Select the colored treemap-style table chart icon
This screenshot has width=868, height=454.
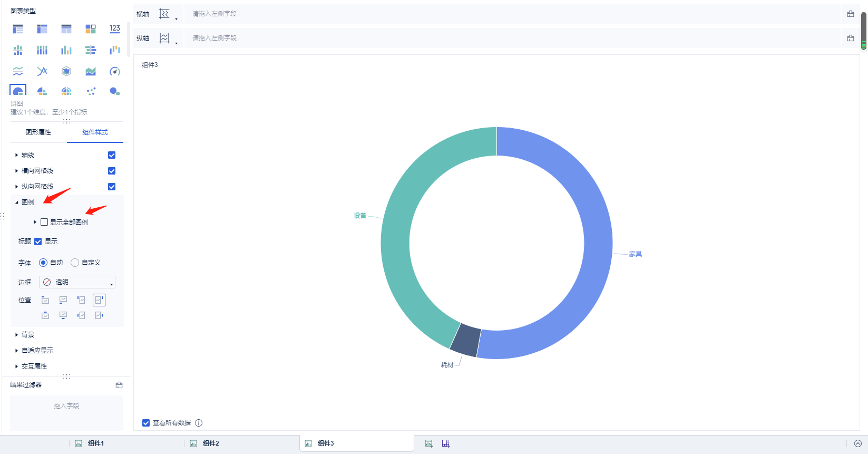pos(91,29)
